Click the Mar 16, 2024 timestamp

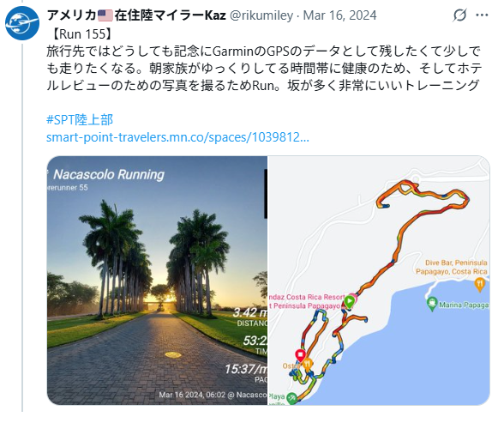click(340, 15)
